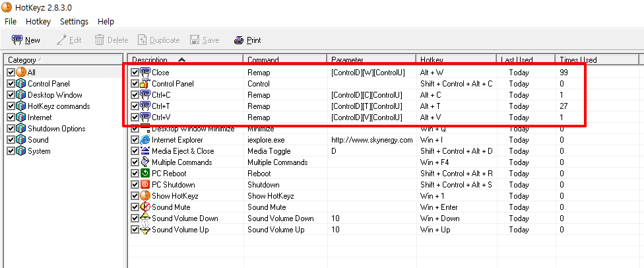
Task: Select the Internet Explorer row icon
Action: click(x=145, y=140)
